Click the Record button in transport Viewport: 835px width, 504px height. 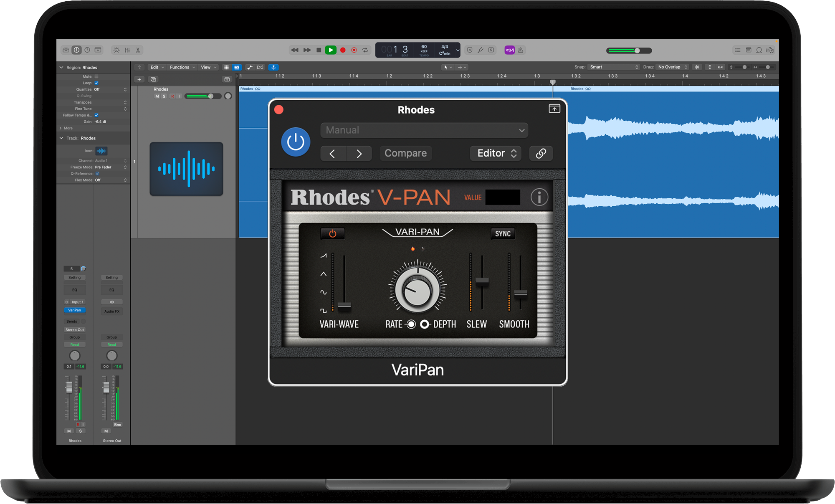[x=343, y=50]
